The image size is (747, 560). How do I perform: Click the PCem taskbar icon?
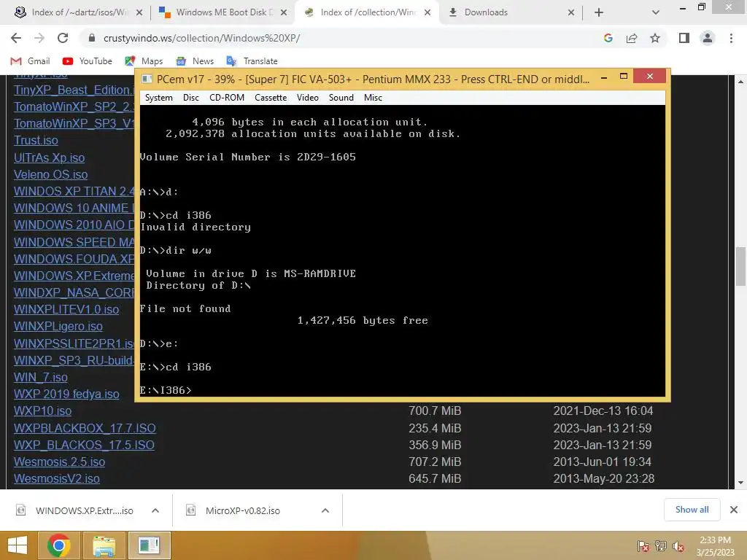[149, 545]
